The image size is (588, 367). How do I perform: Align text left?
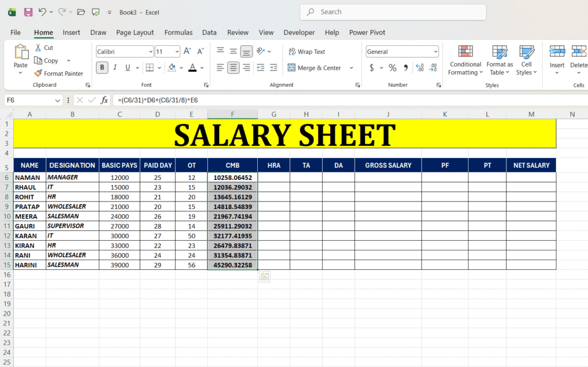pos(220,68)
